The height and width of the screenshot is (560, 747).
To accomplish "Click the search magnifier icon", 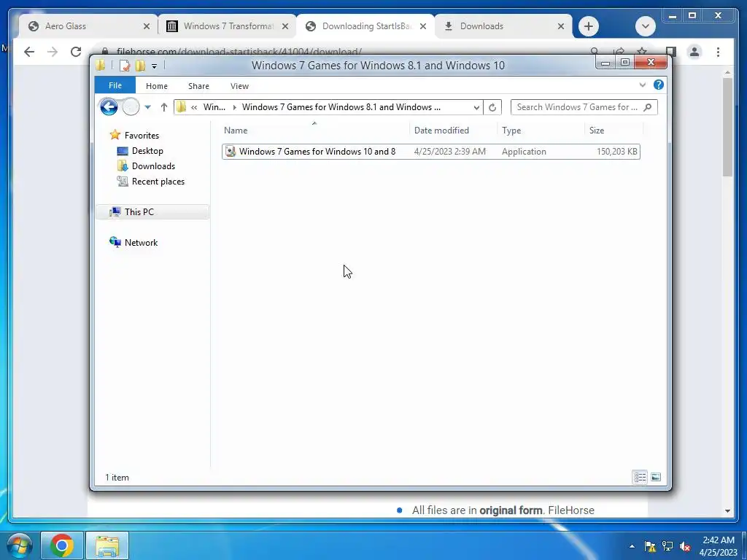I will tap(648, 107).
